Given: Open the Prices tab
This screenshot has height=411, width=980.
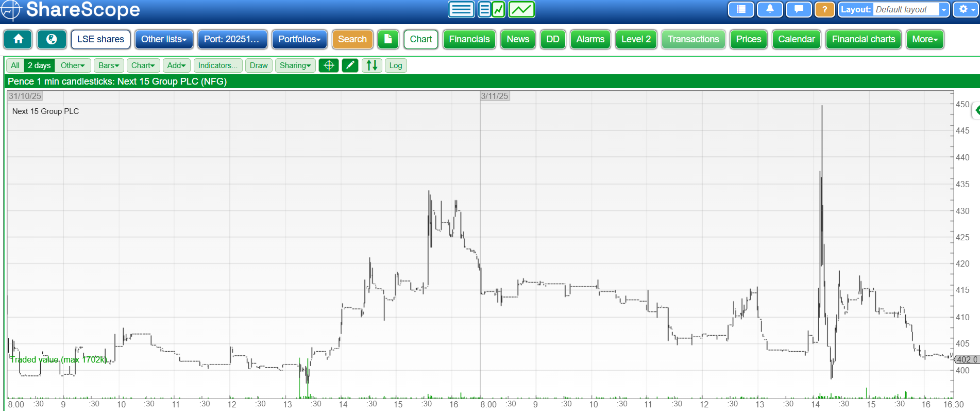Looking at the screenshot, I should 749,39.
